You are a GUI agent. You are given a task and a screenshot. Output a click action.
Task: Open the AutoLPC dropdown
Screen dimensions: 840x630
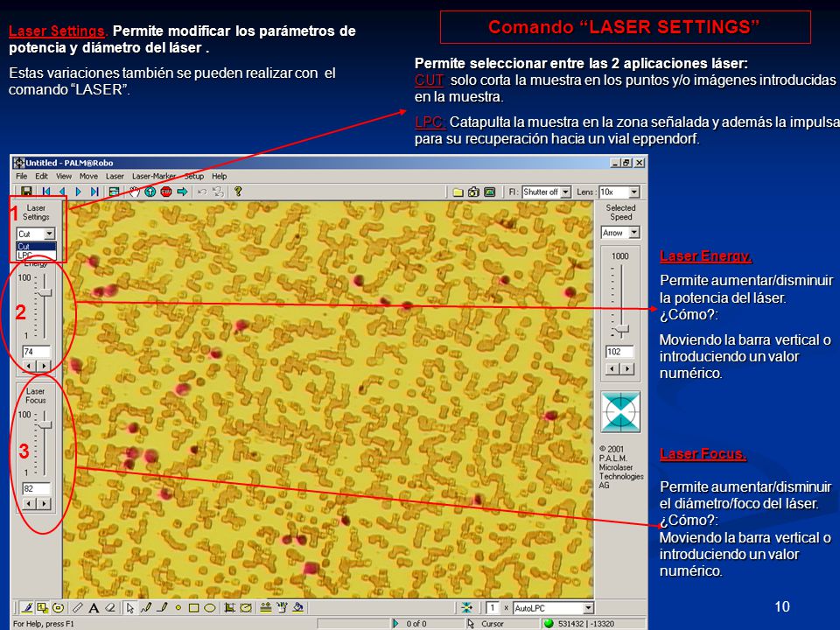point(588,607)
